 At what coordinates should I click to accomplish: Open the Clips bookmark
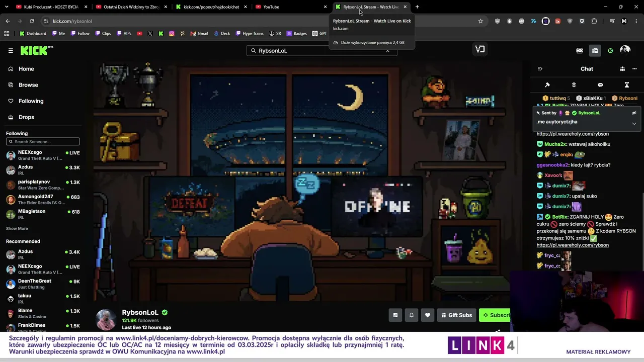[103, 34]
